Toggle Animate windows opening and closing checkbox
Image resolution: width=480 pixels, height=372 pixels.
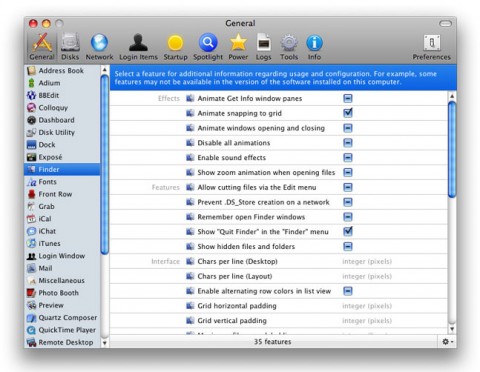pos(348,128)
